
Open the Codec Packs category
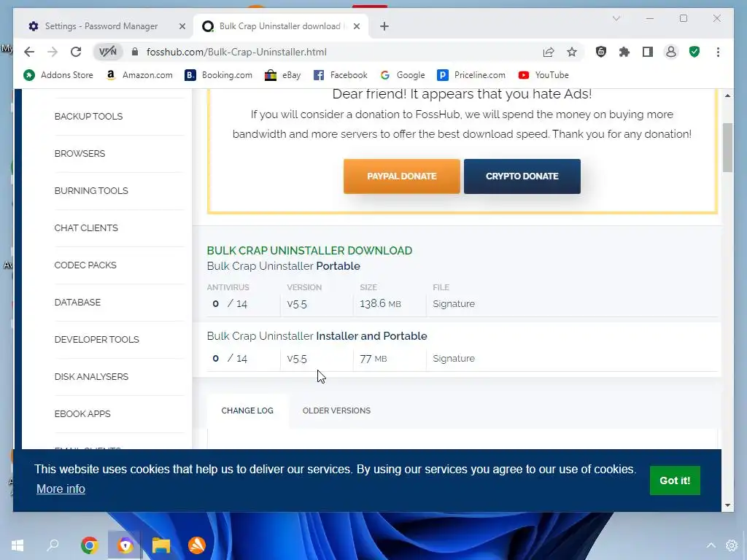(85, 265)
